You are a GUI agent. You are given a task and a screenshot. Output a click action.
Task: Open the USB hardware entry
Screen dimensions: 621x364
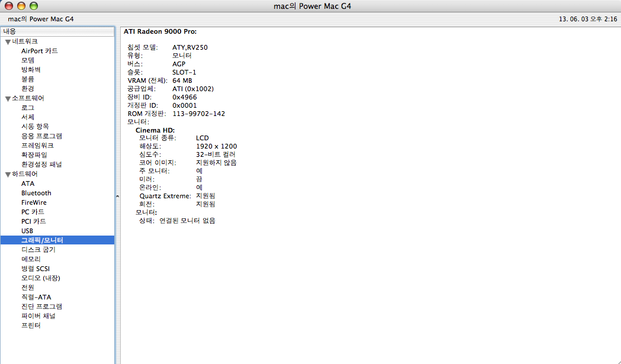point(27,231)
